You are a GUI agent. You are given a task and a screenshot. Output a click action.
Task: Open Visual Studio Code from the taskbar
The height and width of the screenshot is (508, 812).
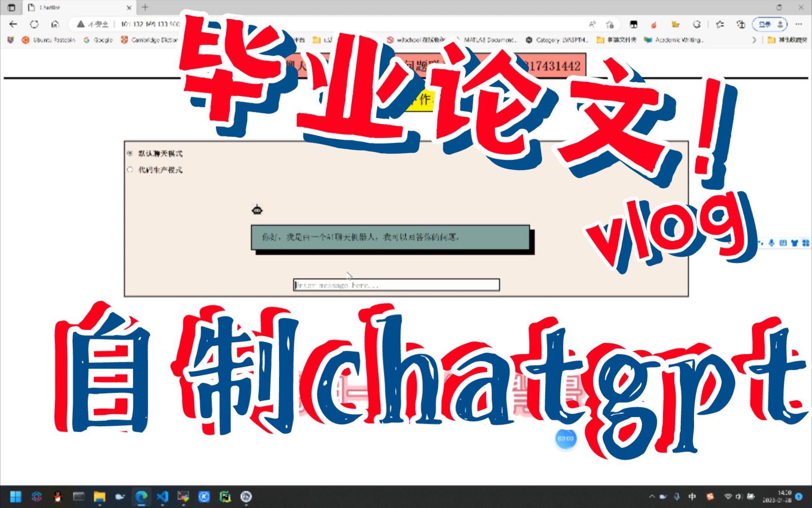(x=162, y=497)
